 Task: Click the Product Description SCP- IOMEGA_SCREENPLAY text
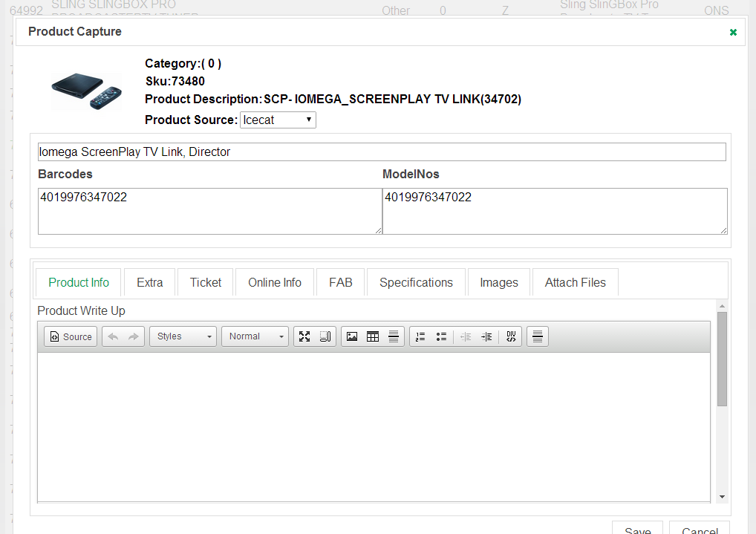tap(333, 100)
